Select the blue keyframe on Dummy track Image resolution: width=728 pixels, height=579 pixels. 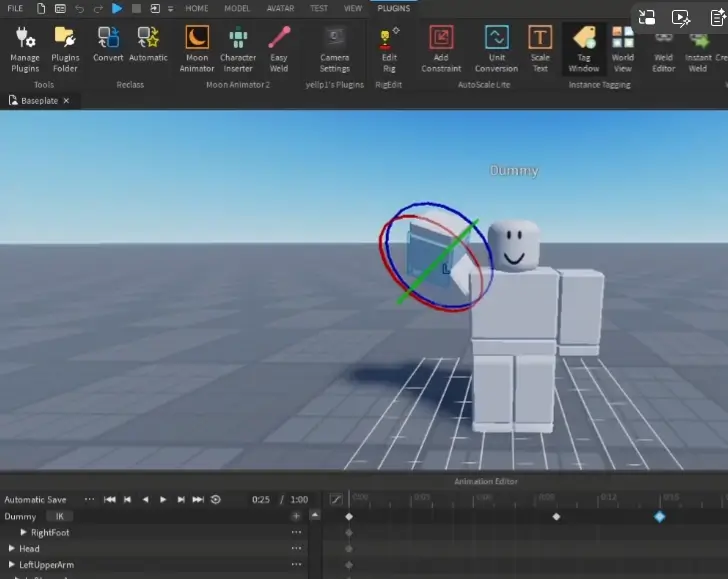coord(659,516)
